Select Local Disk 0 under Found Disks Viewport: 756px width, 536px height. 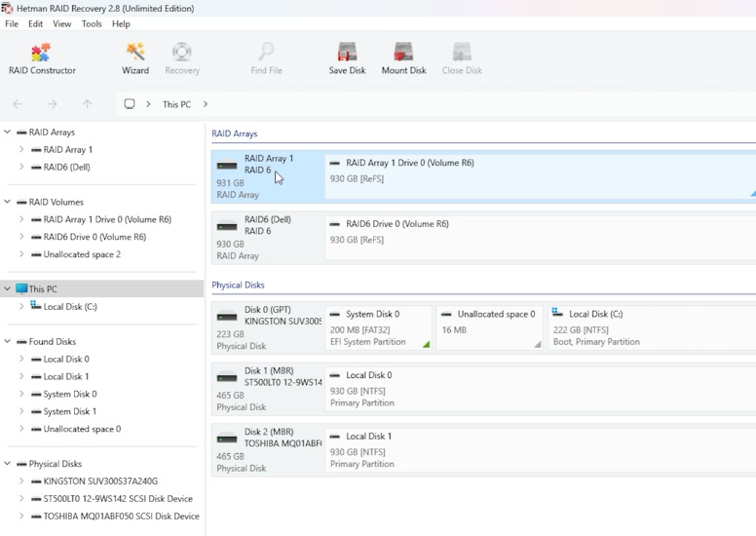point(66,359)
